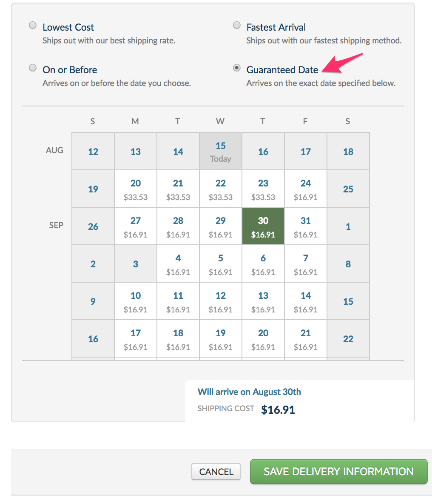The height and width of the screenshot is (504, 432).
Task: Choose September 19 with $16.91 shipping
Action: (220, 338)
